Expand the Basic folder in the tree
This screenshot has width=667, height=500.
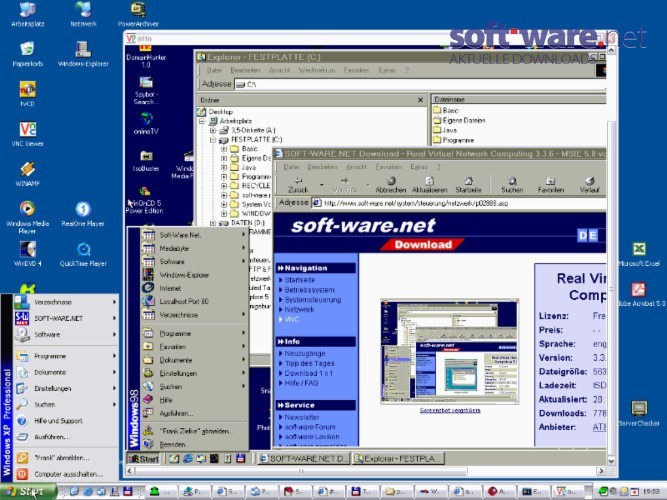tap(224, 149)
